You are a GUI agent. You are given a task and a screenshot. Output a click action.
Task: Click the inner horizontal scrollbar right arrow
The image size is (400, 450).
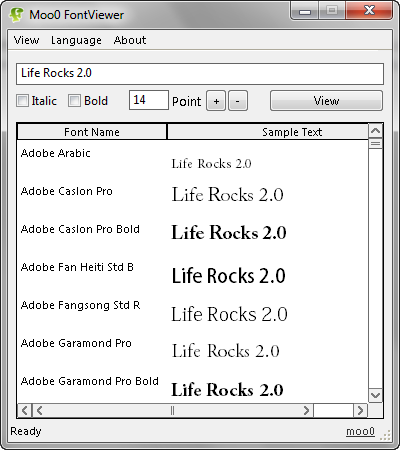click(306, 410)
